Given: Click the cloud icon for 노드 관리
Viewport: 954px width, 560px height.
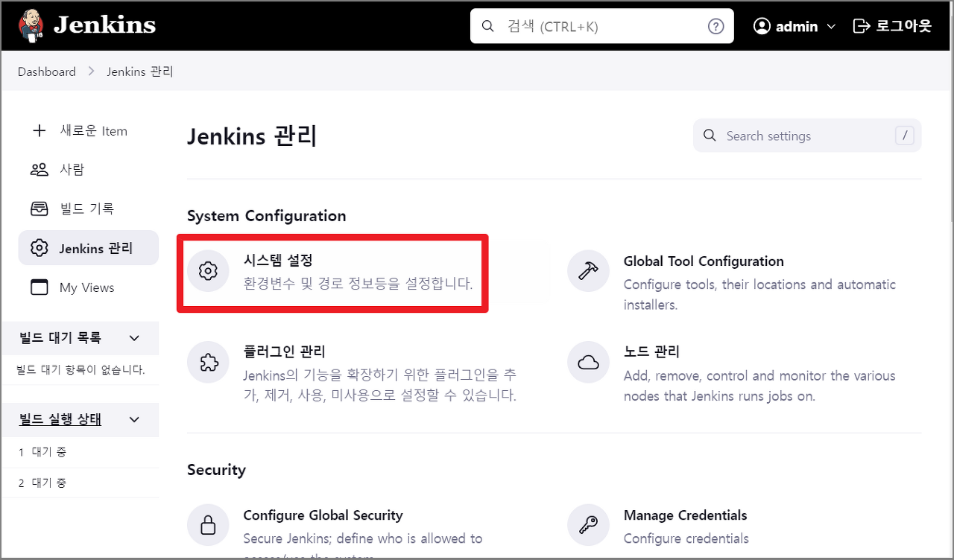Looking at the screenshot, I should click(x=588, y=362).
